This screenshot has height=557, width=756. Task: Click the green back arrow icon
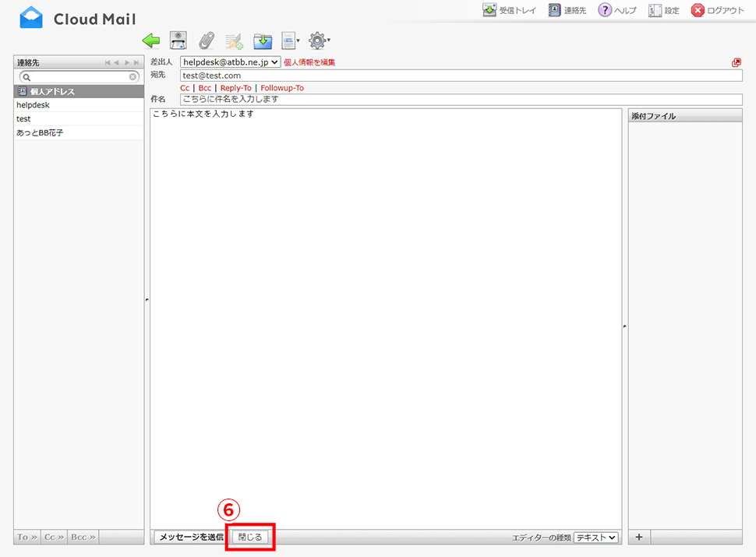[x=151, y=41]
